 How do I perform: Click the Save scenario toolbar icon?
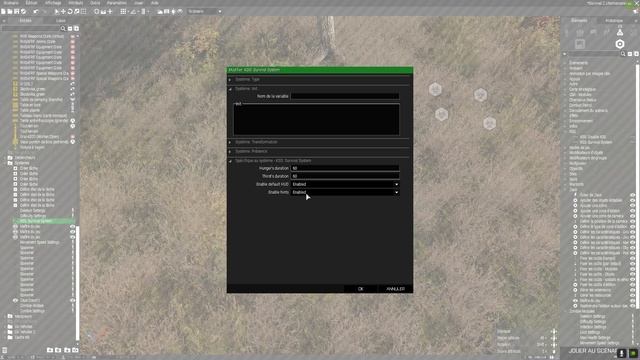(x=16, y=11)
